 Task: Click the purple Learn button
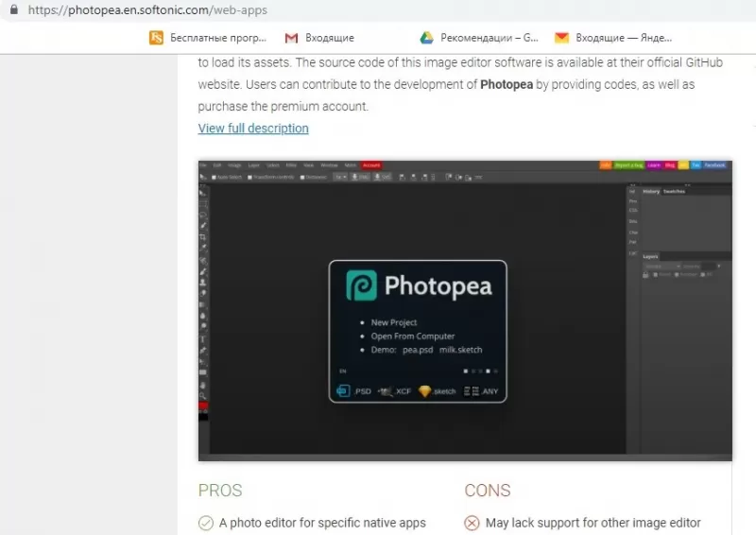(654, 165)
